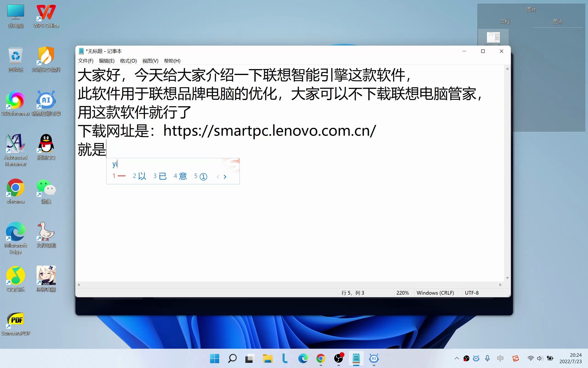588x368 pixels.
Task: Choose IME candidate 1 一
Action: coord(119,176)
